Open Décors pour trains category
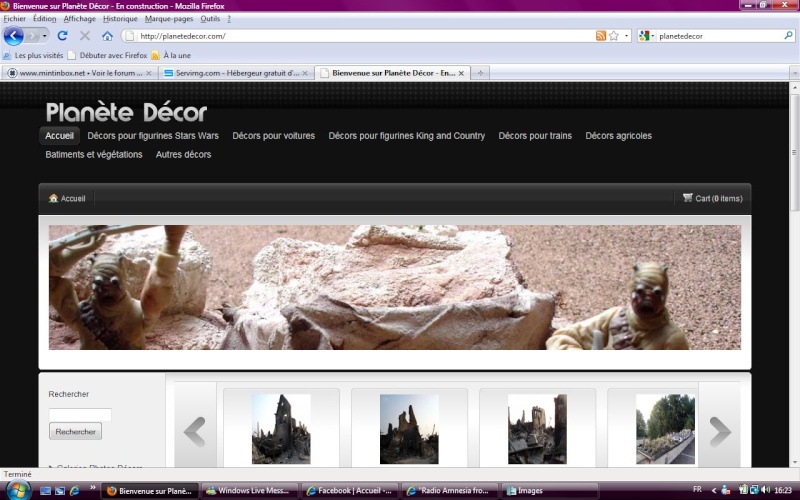The width and height of the screenshot is (800, 500). point(535,136)
